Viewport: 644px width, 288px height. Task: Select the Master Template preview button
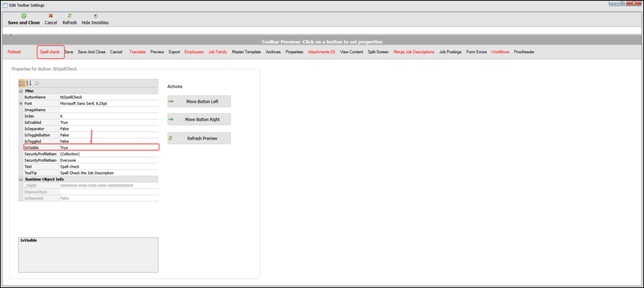point(246,52)
